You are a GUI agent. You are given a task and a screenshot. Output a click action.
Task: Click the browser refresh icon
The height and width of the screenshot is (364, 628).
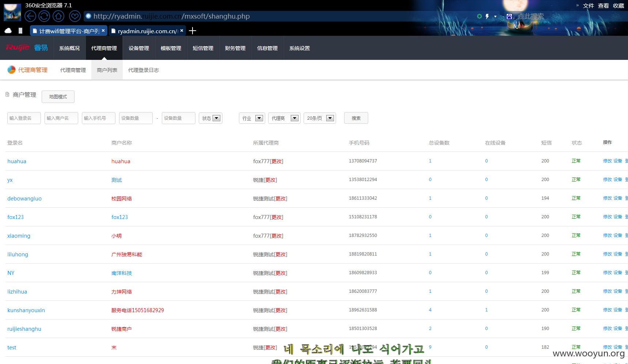click(x=44, y=16)
